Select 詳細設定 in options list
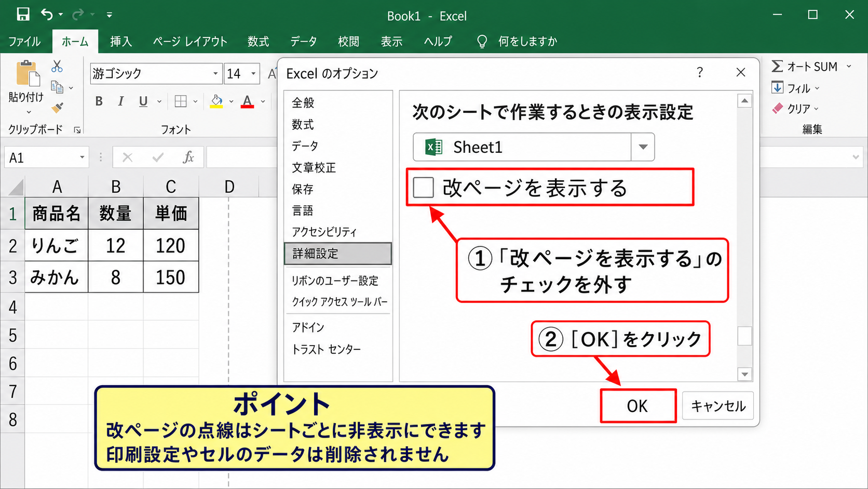This screenshot has height=489, width=868. point(338,254)
